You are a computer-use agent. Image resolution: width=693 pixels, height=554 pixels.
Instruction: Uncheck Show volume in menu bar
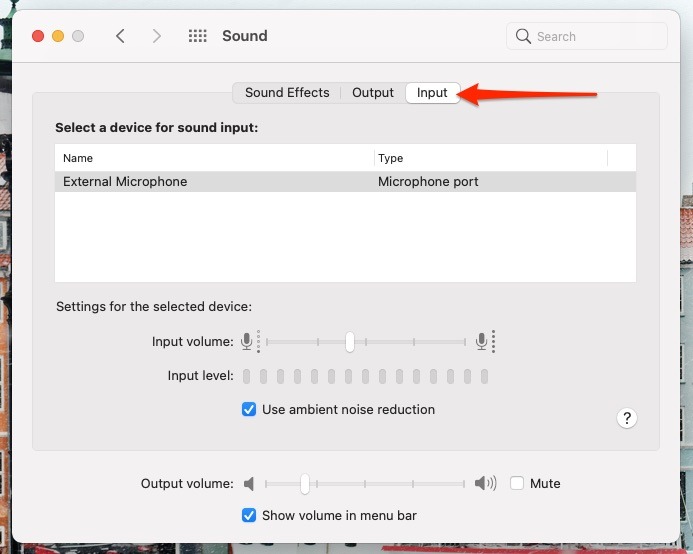click(249, 515)
